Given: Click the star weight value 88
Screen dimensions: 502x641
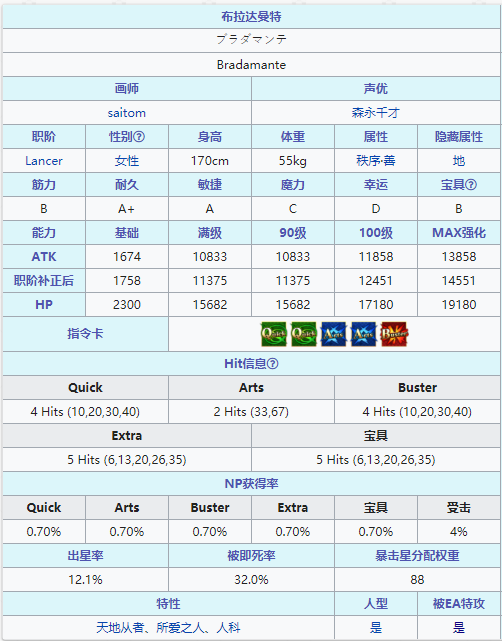Looking at the screenshot, I should pos(417,580).
